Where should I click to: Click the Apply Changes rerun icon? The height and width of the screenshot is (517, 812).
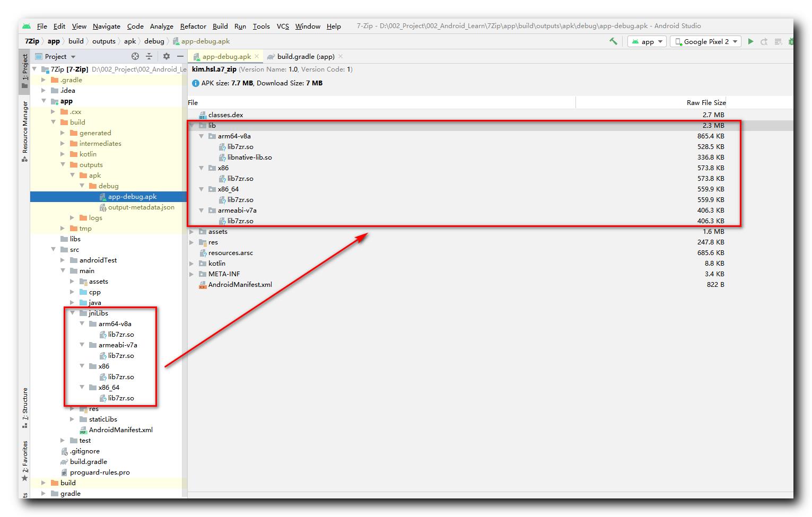click(x=764, y=41)
